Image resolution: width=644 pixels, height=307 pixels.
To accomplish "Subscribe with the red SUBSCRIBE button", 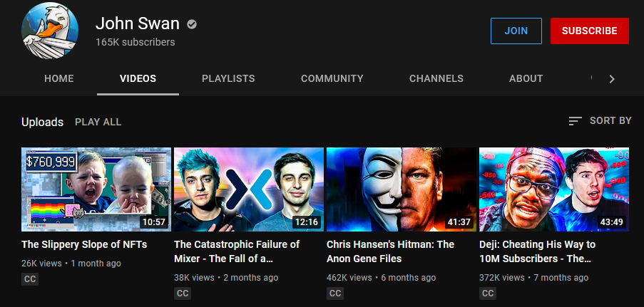I will coord(589,31).
